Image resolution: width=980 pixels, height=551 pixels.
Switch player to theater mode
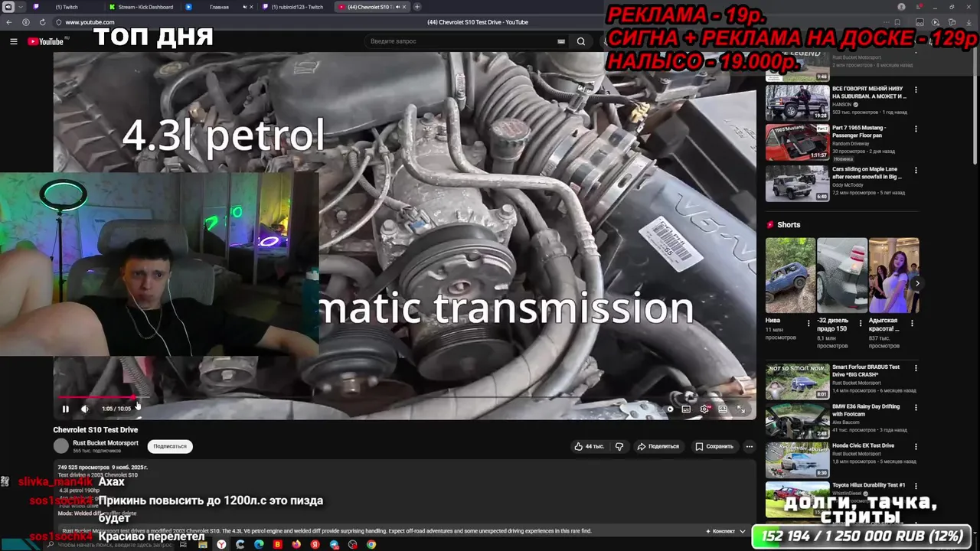pyautogui.click(x=723, y=409)
